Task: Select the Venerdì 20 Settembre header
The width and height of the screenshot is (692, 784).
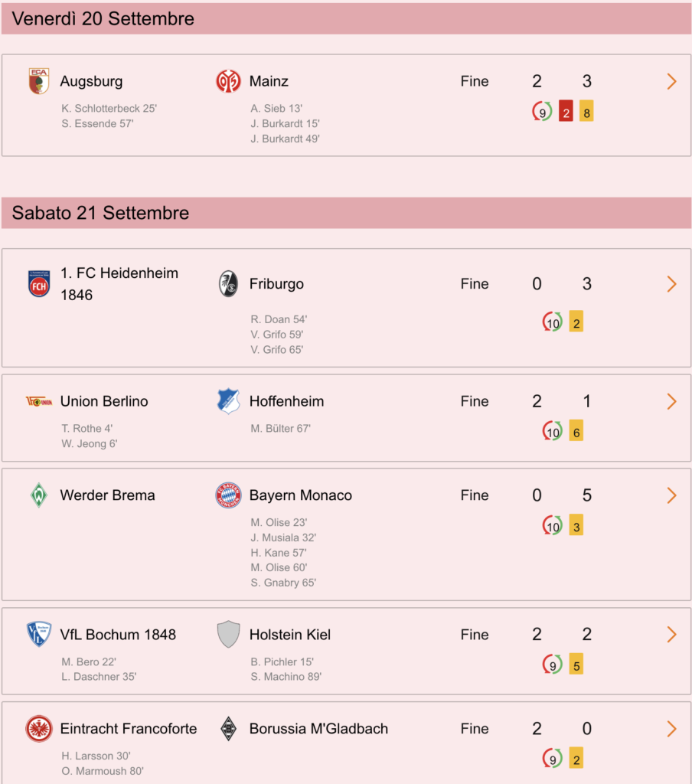Action: tap(346, 18)
